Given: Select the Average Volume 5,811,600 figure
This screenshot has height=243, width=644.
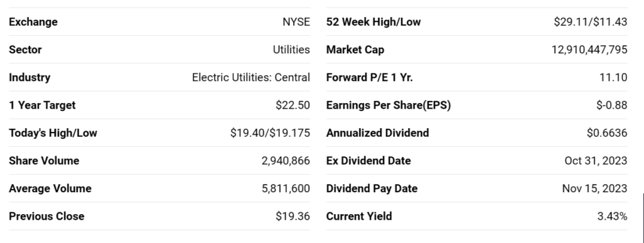Looking at the screenshot, I should [x=286, y=188].
